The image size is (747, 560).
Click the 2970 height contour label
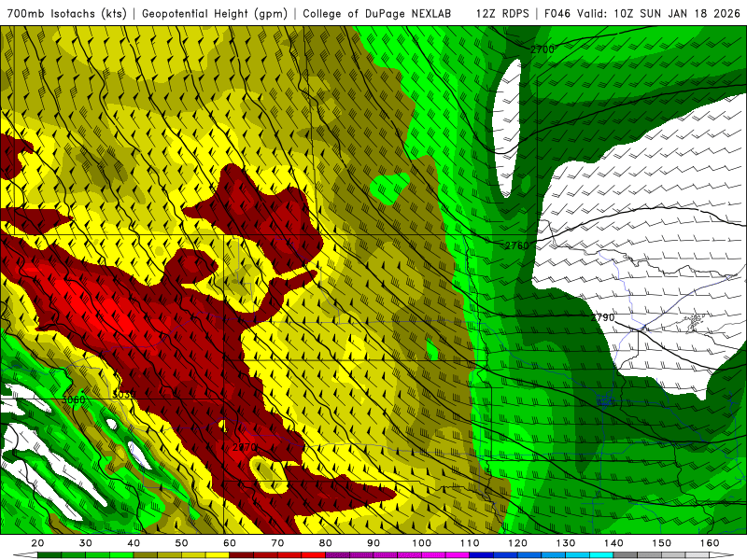coord(245,448)
